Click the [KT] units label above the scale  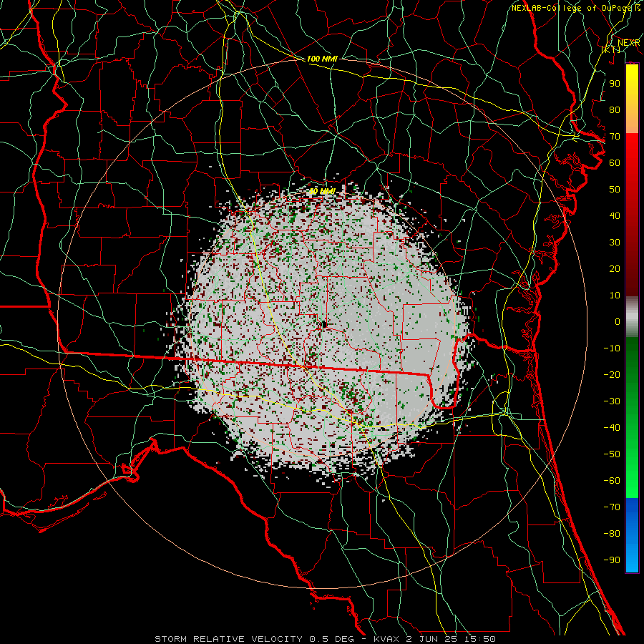(611, 49)
